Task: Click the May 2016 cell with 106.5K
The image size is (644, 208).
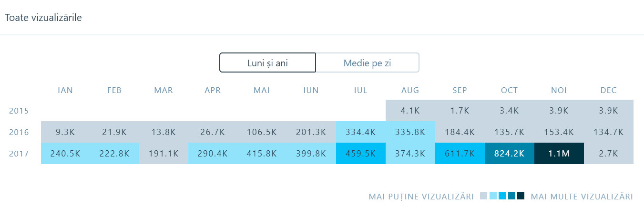Action: tap(262, 132)
